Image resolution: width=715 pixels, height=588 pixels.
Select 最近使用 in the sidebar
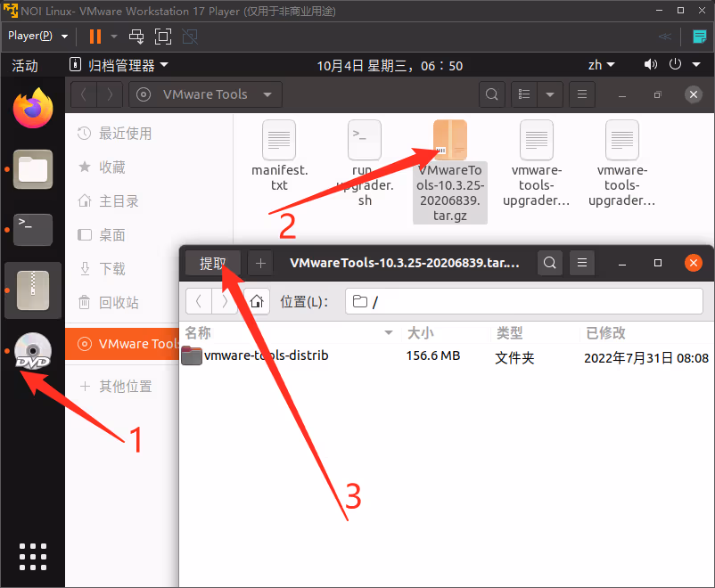[125, 134]
